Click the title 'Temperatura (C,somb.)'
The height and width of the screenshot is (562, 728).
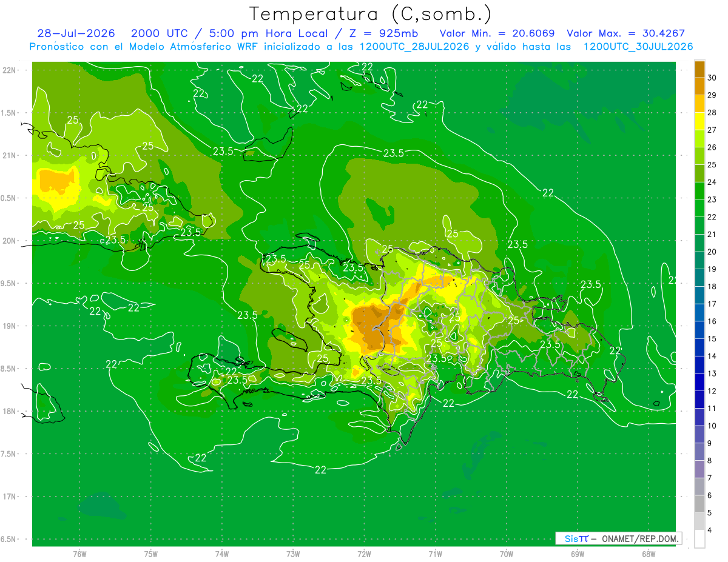(370, 14)
